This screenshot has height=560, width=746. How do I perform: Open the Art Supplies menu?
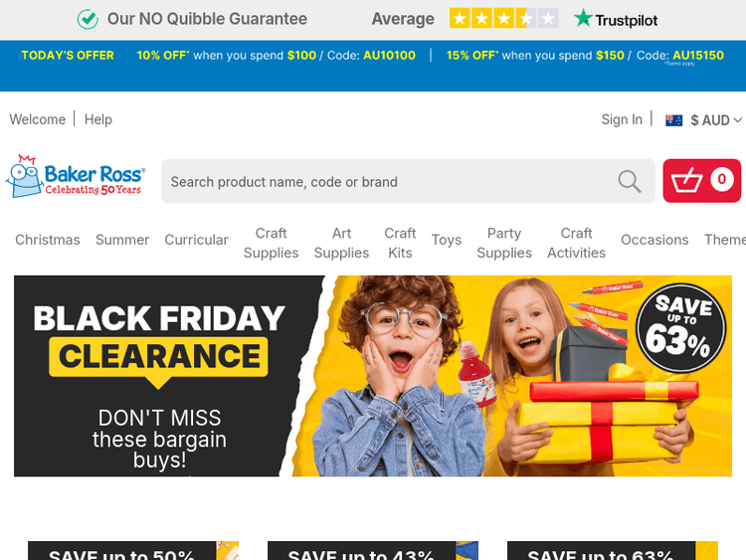click(x=341, y=243)
